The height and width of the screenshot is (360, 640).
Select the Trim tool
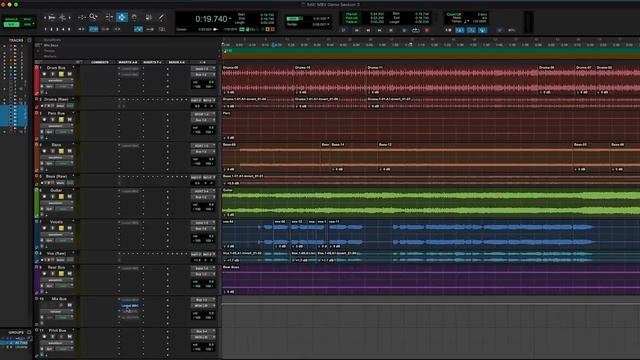(x=109, y=17)
